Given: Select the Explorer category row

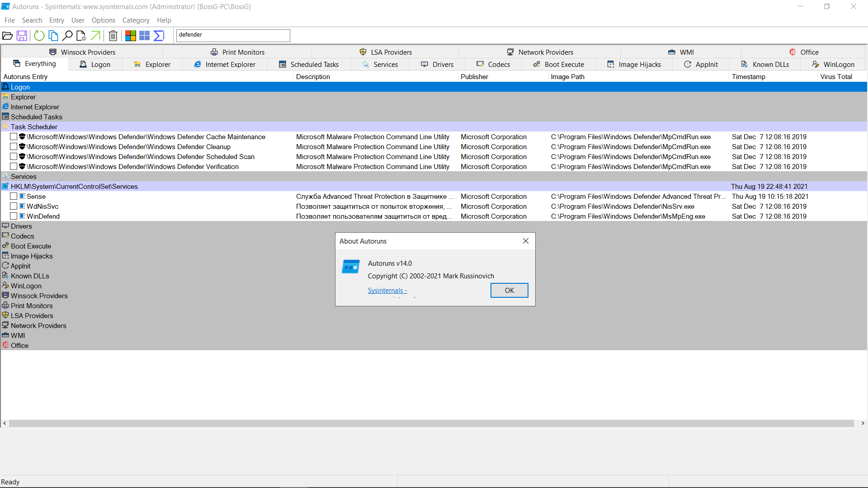Looking at the screenshot, I should 434,97.
